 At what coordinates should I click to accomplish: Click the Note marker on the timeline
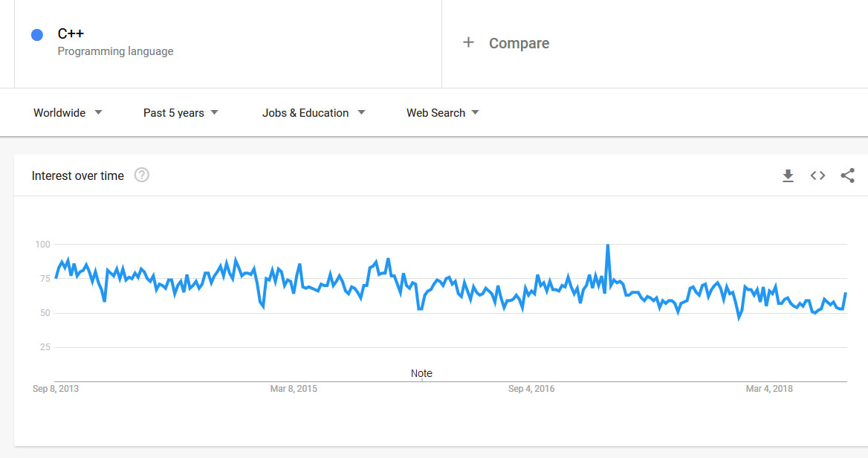click(421, 373)
